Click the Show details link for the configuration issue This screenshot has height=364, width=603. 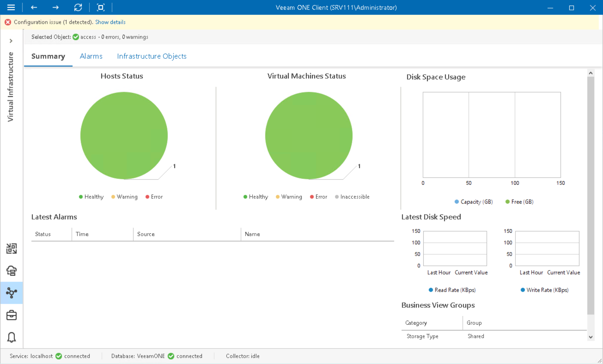[x=110, y=22]
